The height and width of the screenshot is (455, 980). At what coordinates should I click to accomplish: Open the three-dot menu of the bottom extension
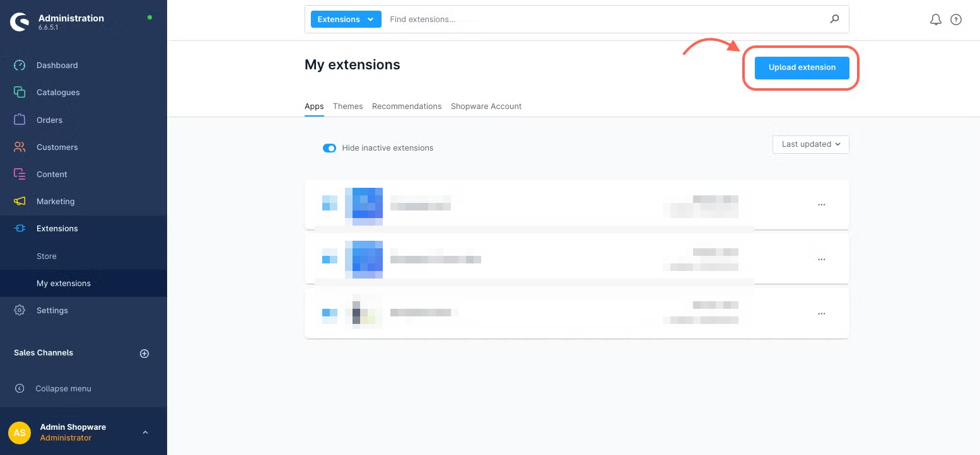click(821, 314)
